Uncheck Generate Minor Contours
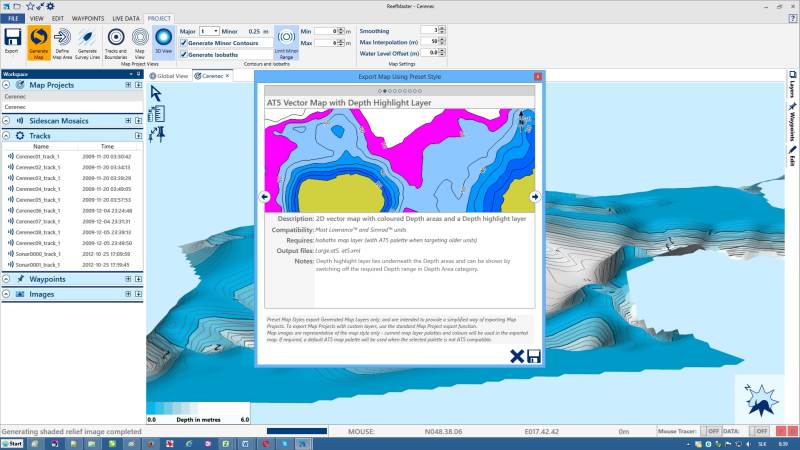 point(183,42)
